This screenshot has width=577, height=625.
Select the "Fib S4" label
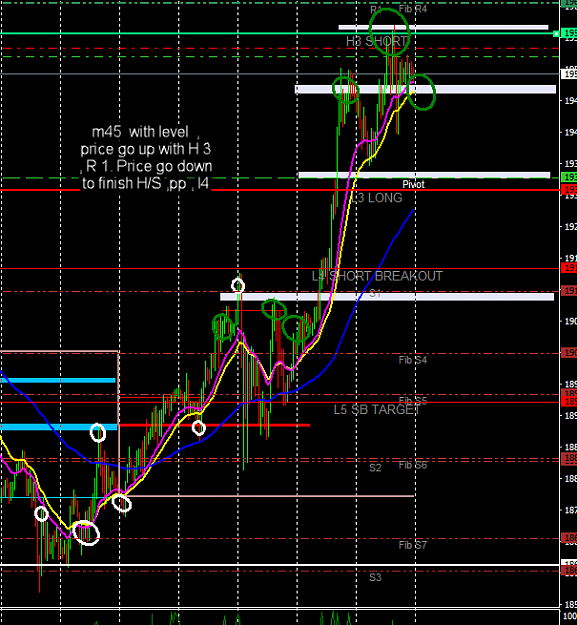point(412,360)
